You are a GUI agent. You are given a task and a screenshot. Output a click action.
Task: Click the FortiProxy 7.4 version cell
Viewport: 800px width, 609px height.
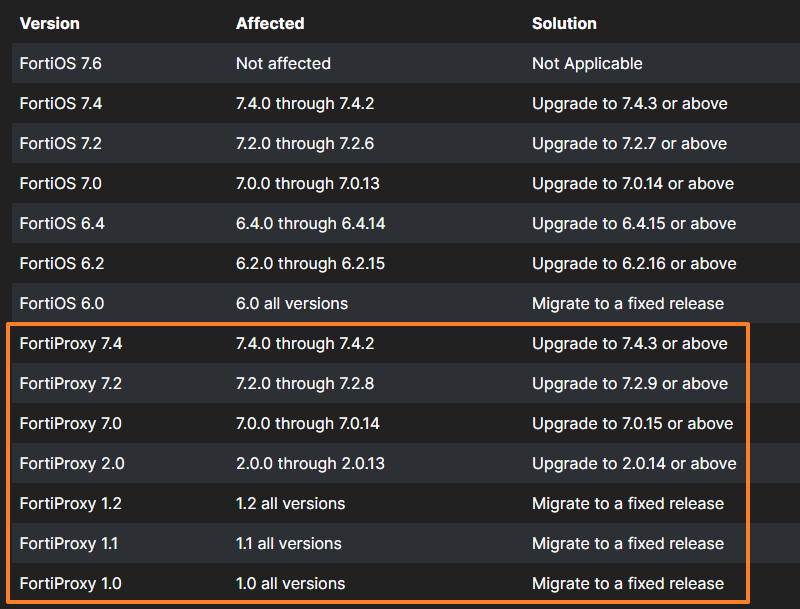pyautogui.click(x=71, y=343)
